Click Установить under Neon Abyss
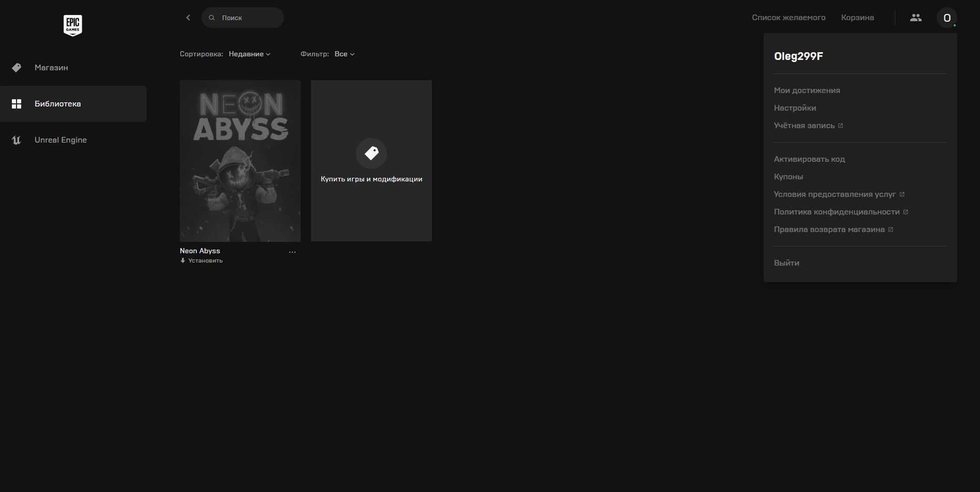The width and height of the screenshot is (980, 492). pyautogui.click(x=206, y=260)
